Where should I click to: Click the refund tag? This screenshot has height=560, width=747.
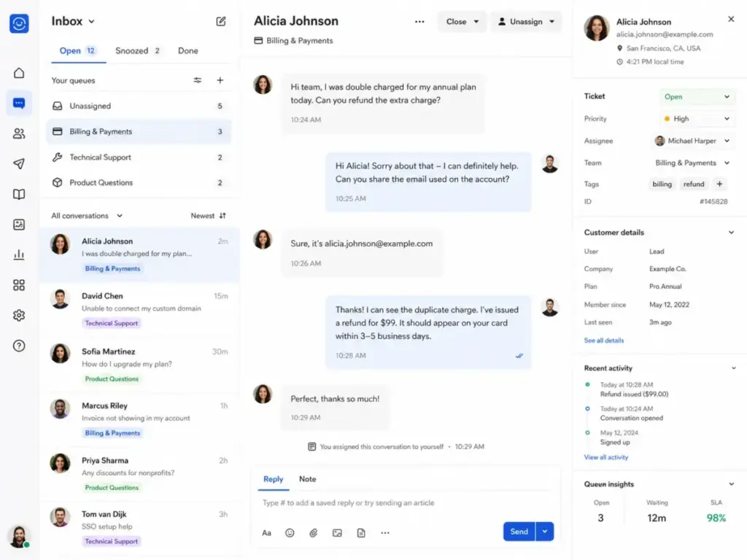[694, 184]
